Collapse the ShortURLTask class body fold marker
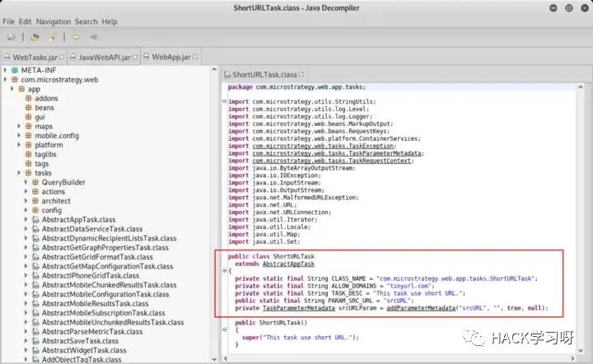The width and height of the screenshot is (593, 364). pyautogui.click(x=225, y=271)
